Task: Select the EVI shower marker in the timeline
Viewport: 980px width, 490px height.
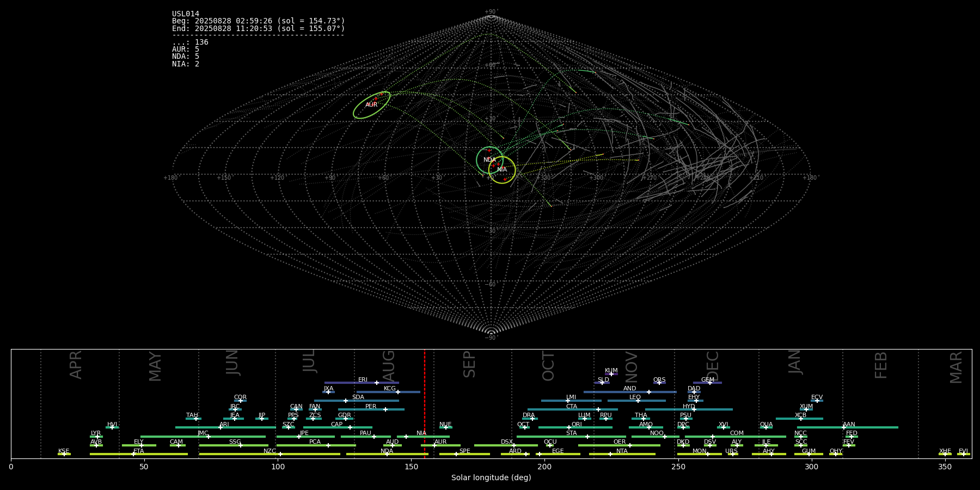Action: pos(964,454)
